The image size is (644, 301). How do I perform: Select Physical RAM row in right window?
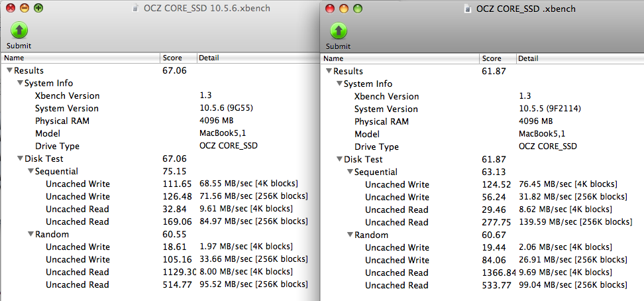point(482,122)
